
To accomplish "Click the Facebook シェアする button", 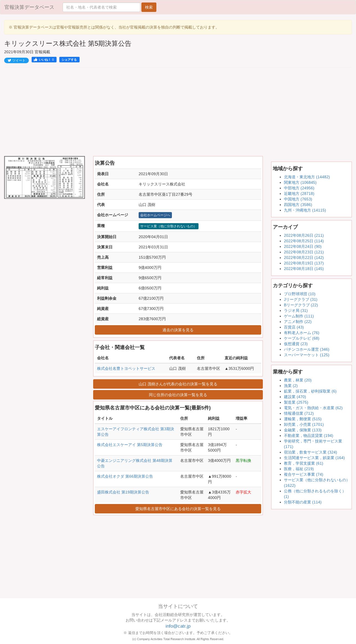I will click(x=69, y=60).
